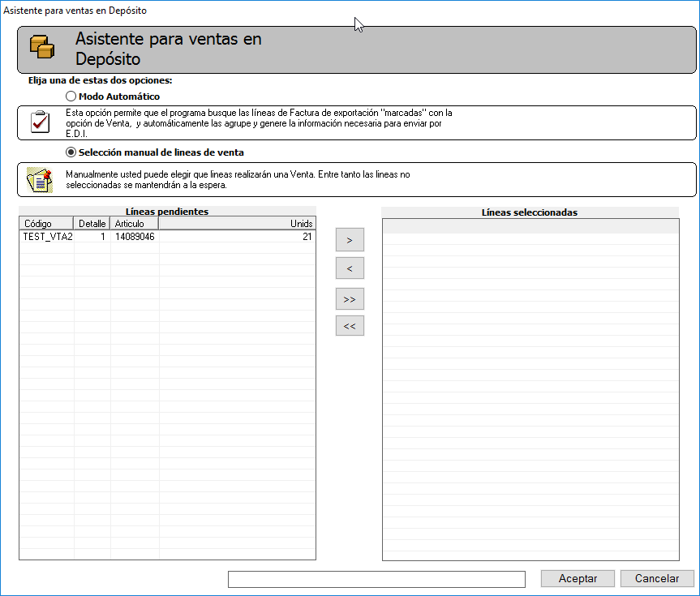
Task: Click the boxes icon in the wizard header
Action: tap(41, 48)
